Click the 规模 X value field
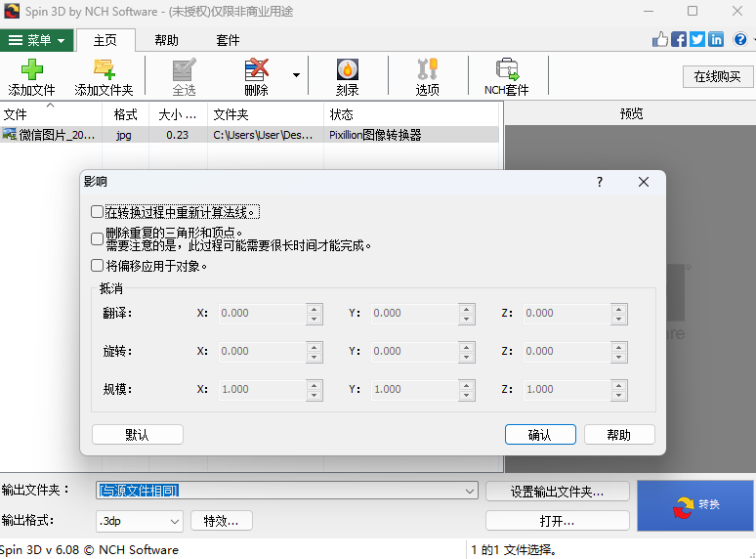Image resolution: width=756 pixels, height=559 pixels. coord(263,389)
